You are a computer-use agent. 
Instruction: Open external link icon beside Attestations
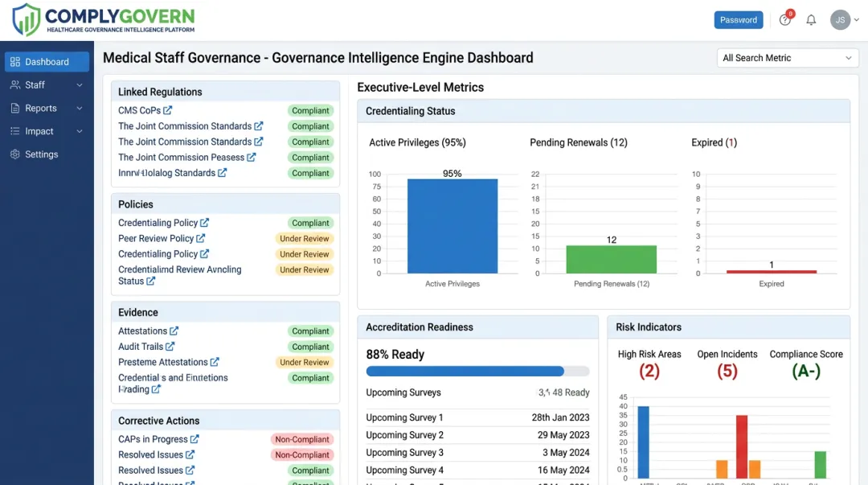174,331
